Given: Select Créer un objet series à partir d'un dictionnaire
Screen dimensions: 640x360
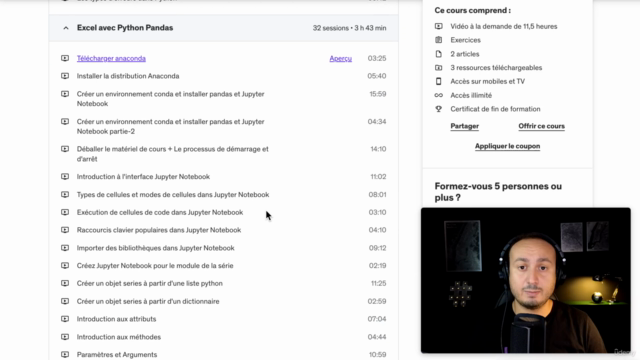Looking at the screenshot, I should tap(148, 301).
